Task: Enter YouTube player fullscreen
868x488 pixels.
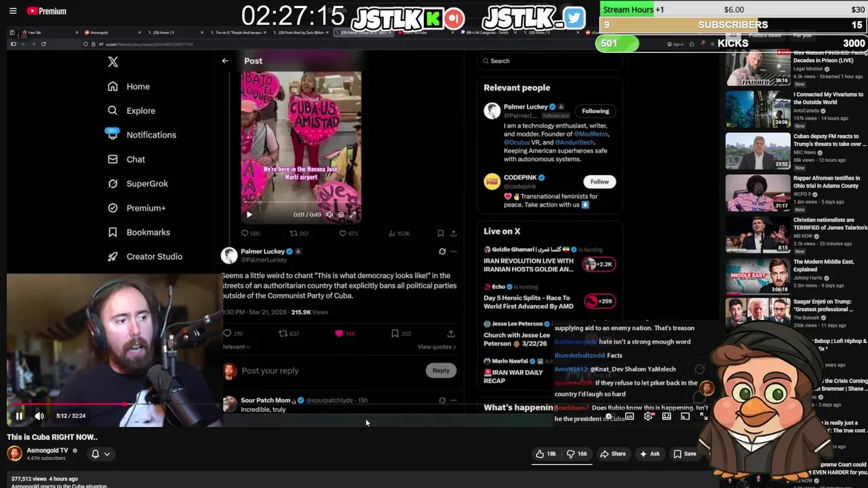Action: click(x=703, y=416)
